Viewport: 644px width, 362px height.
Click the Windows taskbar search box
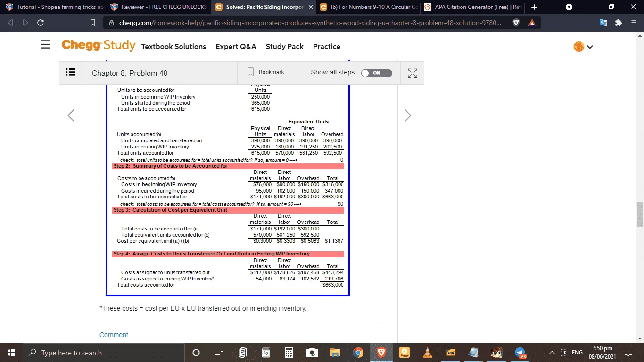(103, 353)
